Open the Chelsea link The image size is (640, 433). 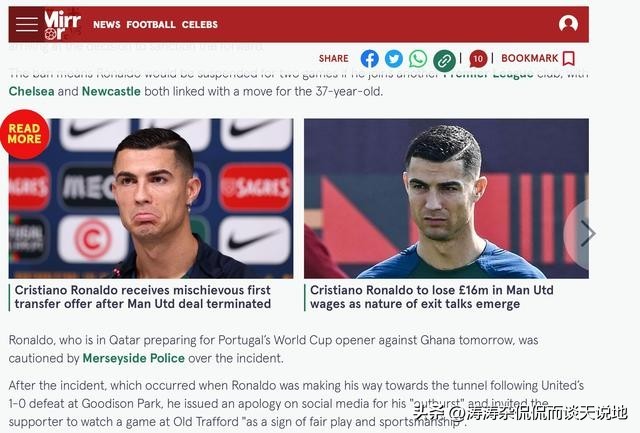tap(31, 91)
